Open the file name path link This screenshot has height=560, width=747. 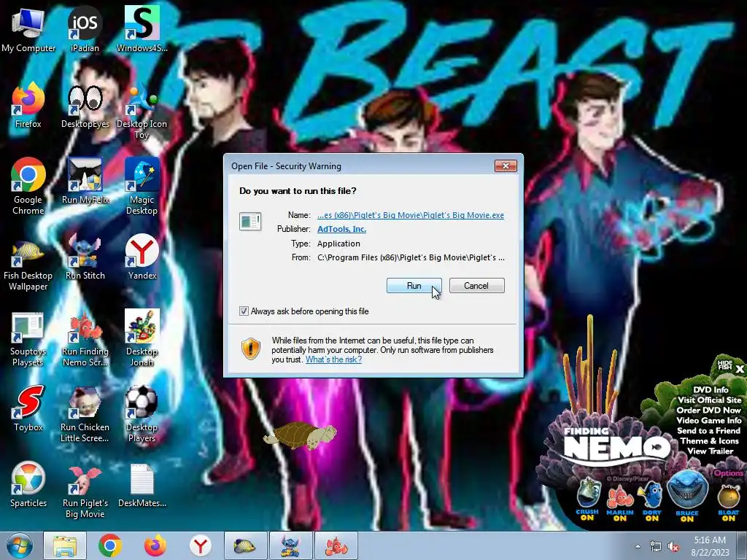411,215
